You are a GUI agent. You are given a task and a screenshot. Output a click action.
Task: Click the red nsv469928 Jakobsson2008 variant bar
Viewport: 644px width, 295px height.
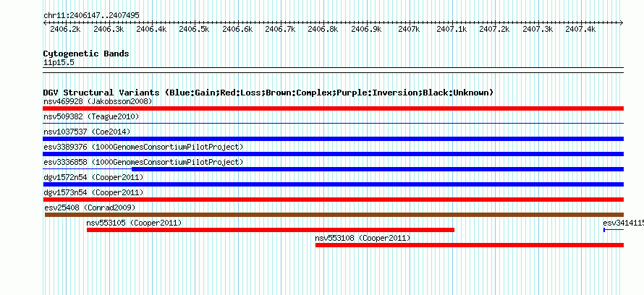[x=333, y=108]
